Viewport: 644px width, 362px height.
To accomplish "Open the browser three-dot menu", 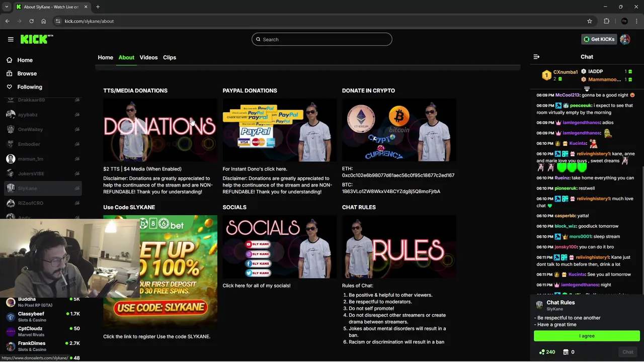I will [636, 21].
